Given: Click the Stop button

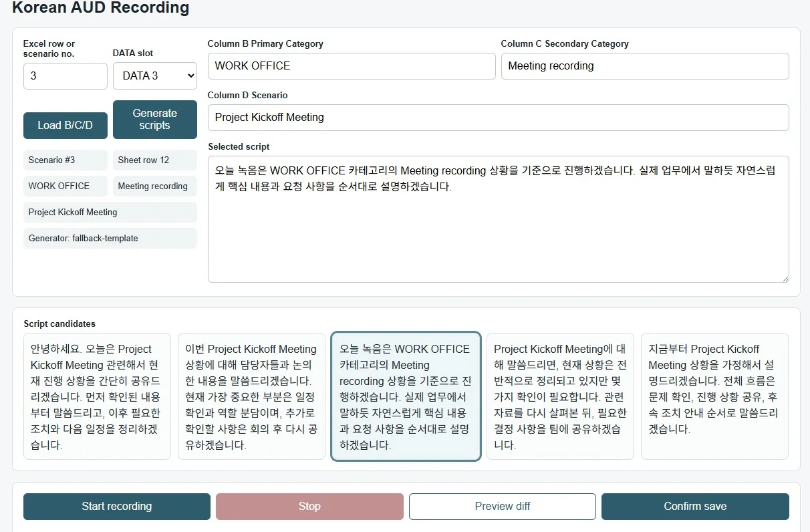Looking at the screenshot, I should (309, 507).
